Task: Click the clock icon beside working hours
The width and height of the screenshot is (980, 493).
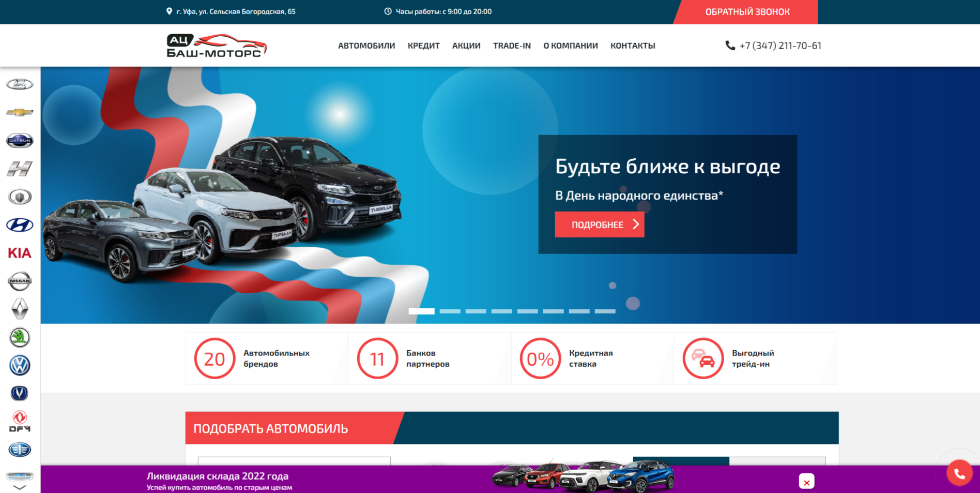Action: coord(388,11)
